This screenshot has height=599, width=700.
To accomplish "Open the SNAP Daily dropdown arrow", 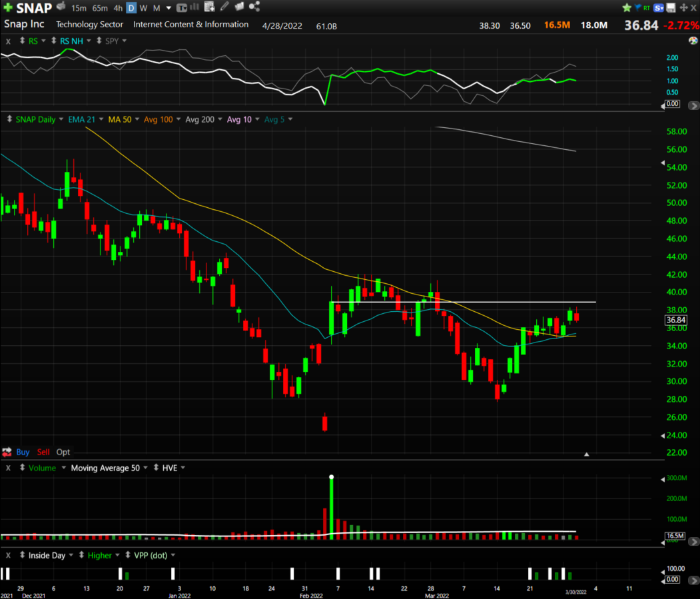I will click(x=61, y=119).
